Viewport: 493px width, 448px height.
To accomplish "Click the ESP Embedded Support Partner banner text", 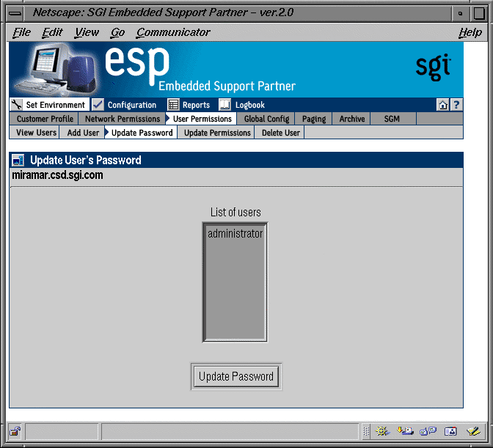I will [200, 70].
